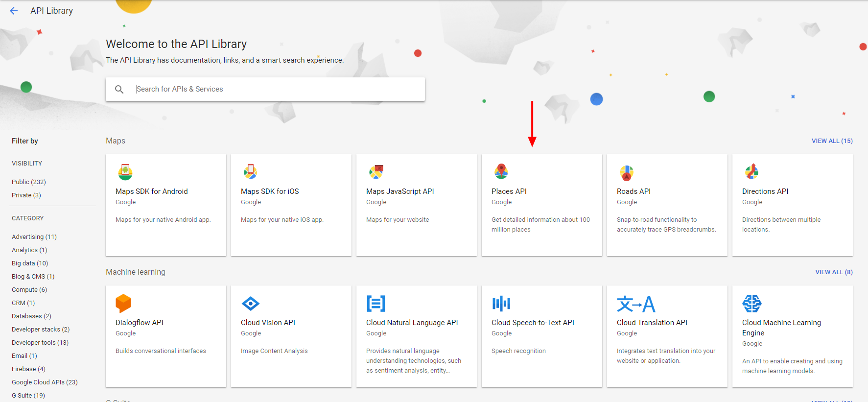Select the Analytics (1) category
The height and width of the screenshot is (402, 868).
(x=29, y=250)
